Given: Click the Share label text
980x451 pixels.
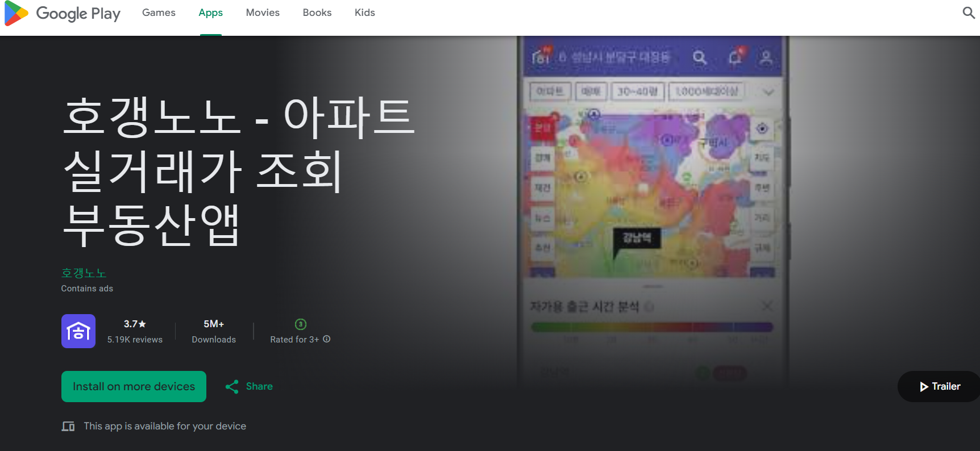Looking at the screenshot, I should tap(259, 386).
